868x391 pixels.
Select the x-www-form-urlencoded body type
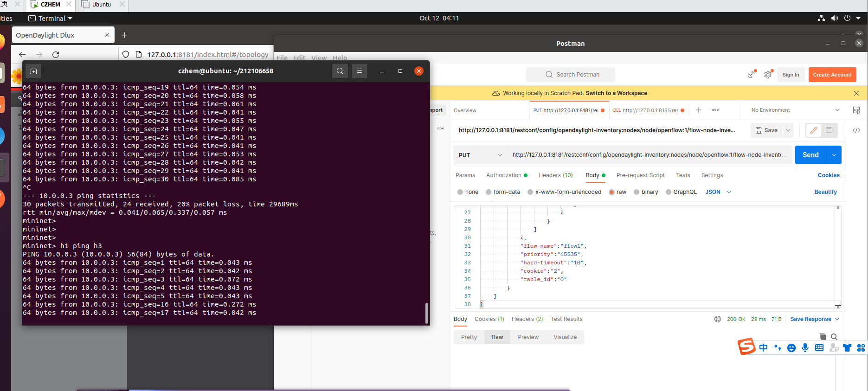564,192
